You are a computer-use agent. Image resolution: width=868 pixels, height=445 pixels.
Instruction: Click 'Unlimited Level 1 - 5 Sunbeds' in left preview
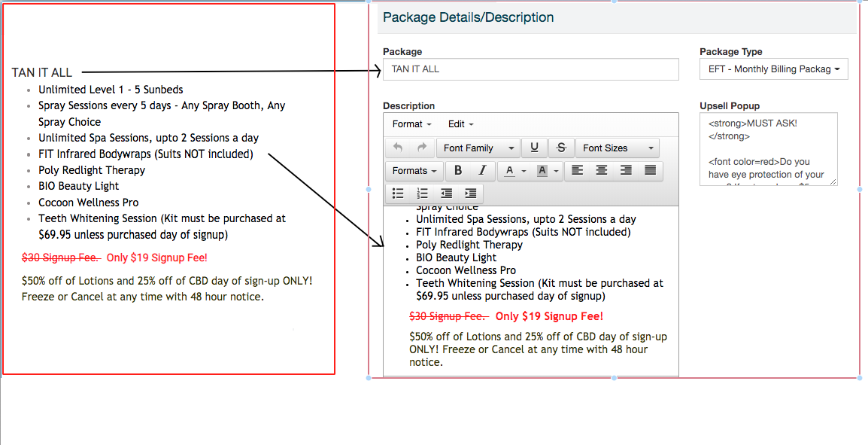click(111, 89)
